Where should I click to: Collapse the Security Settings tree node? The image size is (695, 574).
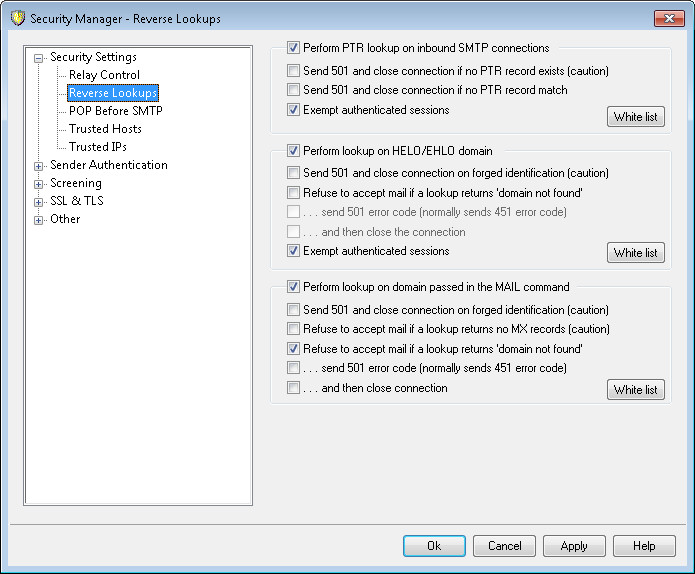39,58
